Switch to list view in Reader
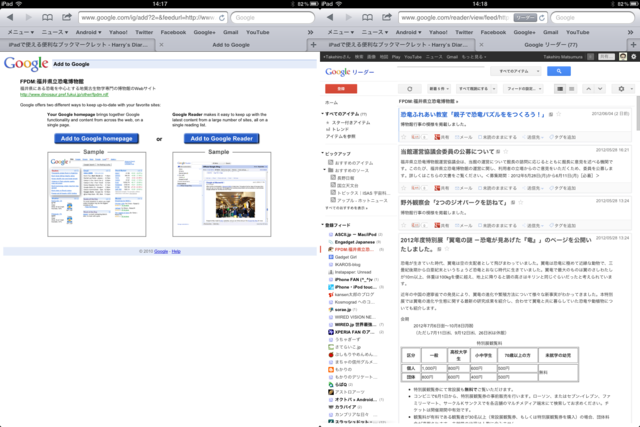The height and width of the screenshot is (427, 640). point(572,89)
